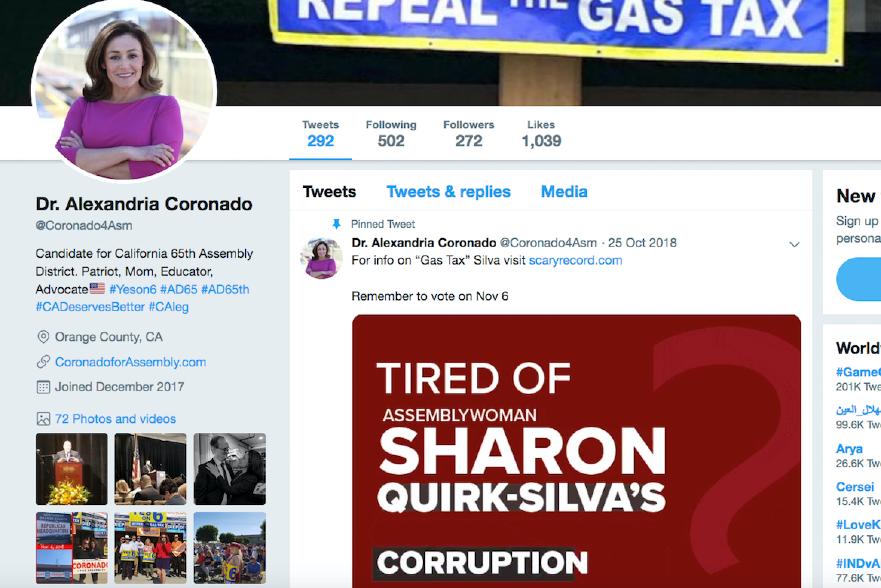Screen dimensions: 881x588
Task: Open the large profile picture
Action: (x=124, y=90)
